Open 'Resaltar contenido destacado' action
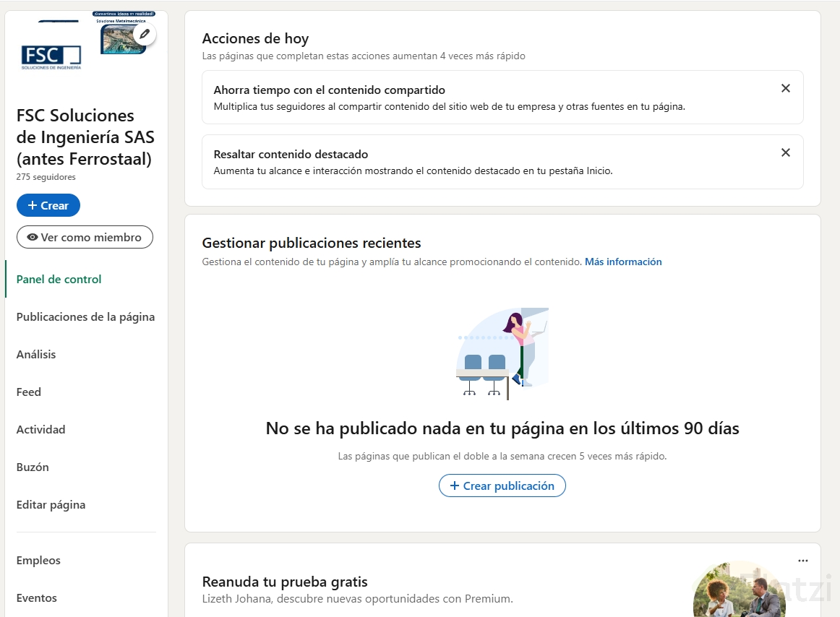Viewport: 840px width, 617px height. coord(502,162)
